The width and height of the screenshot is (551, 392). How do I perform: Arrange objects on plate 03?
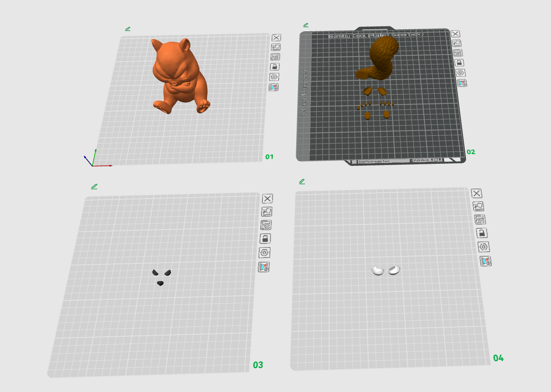pyautogui.click(x=266, y=225)
